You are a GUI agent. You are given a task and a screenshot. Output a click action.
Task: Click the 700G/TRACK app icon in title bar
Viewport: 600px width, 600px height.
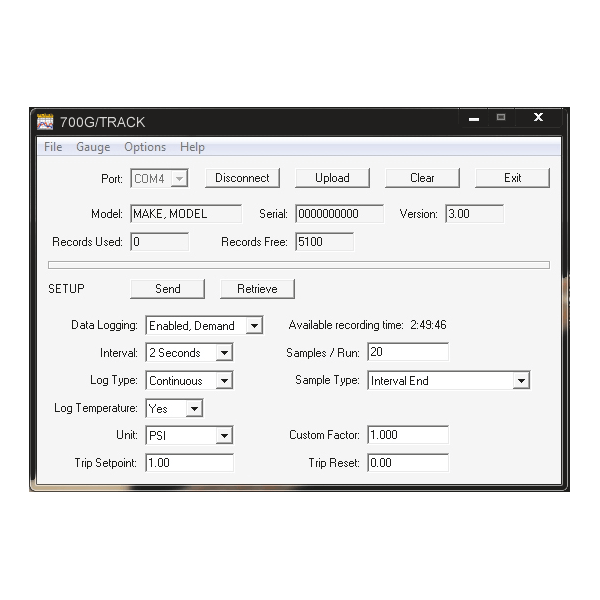(x=45, y=122)
